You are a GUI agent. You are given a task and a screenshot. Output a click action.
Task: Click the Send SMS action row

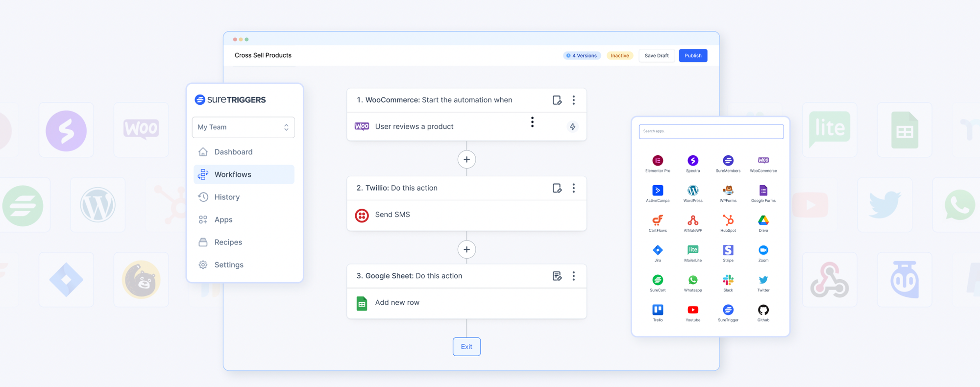pos(466,215)
